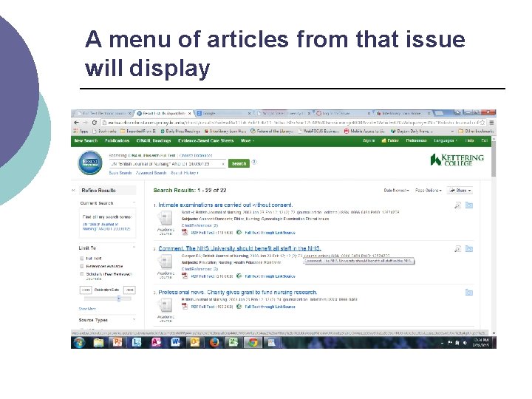The height and width of the screenshot is (399, 532).
Task: Collapse the Limit To section
Action: pyautogui.click(x=134, y=248)
